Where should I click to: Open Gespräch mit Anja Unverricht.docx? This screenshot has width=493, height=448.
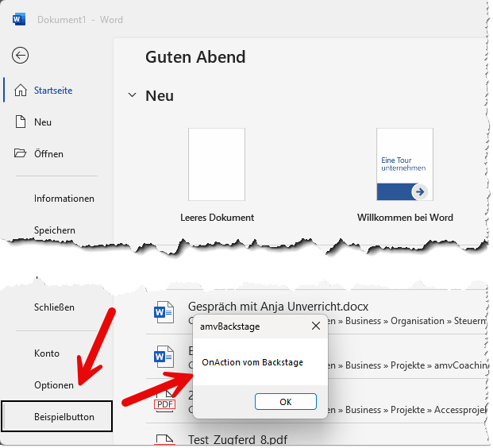(x=278, y=307)
